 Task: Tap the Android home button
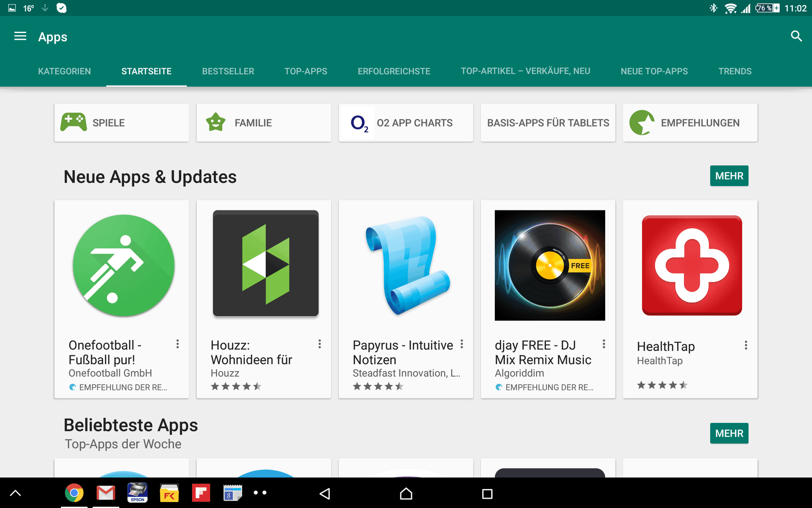pos(406,494)
